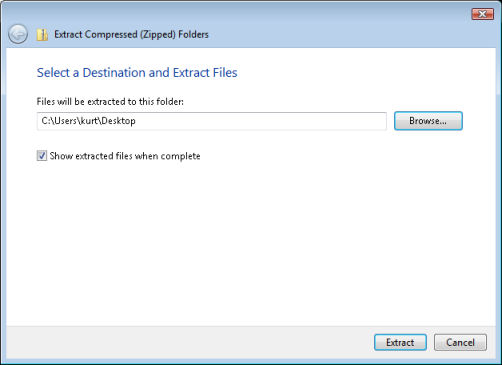Screen dimensions: 502x365
Task: Click the empty white area below the checkbox
Action: point(250,243)
